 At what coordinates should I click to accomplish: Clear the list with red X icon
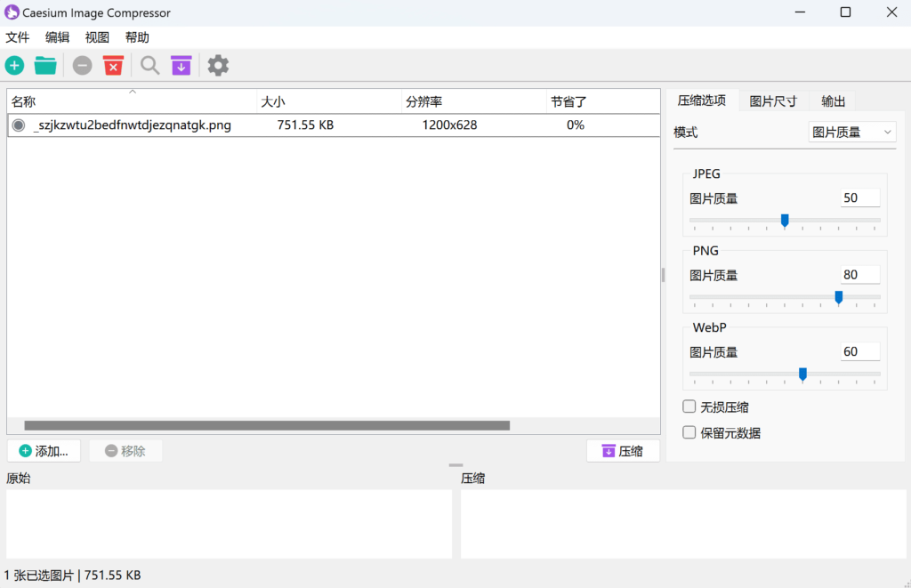pos(113,66)
